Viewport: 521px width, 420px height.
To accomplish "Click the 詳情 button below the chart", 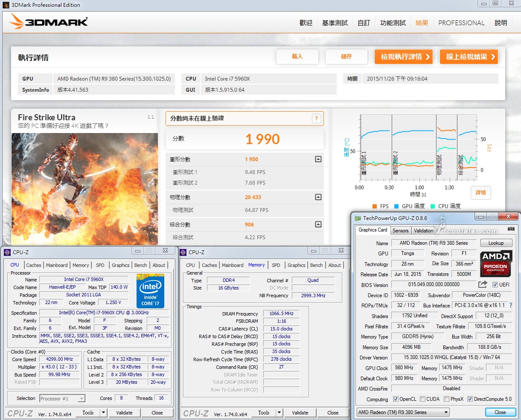I will click(481, 193).
